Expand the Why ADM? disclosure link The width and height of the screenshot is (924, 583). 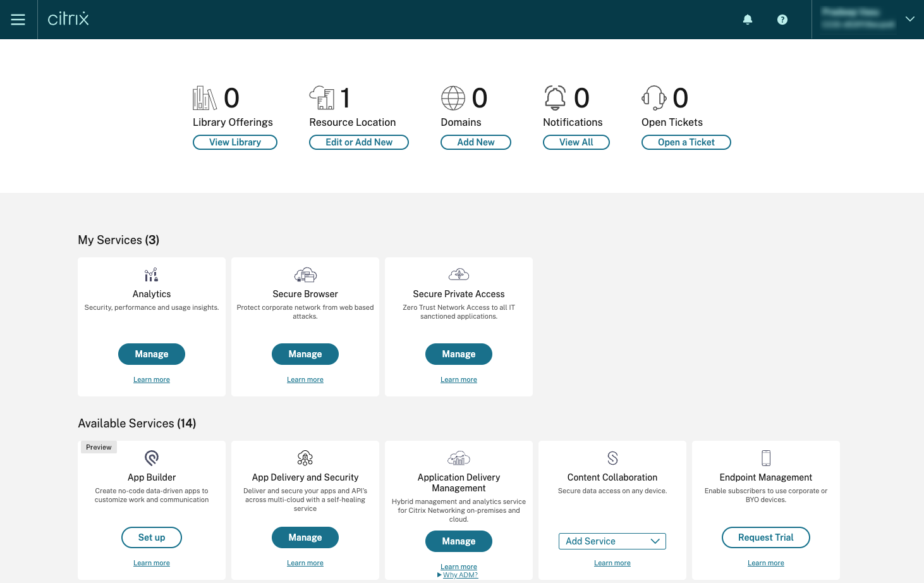[x=458, y=575]
